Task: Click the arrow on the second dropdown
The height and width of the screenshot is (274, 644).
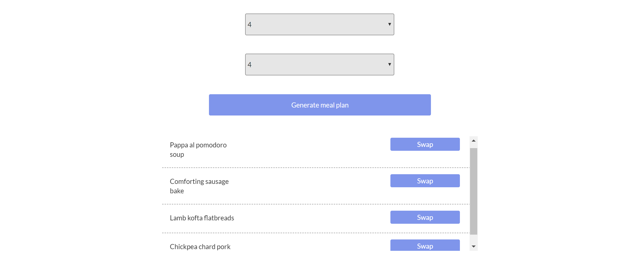Action: pyautogui.click(x=389, y=64)
